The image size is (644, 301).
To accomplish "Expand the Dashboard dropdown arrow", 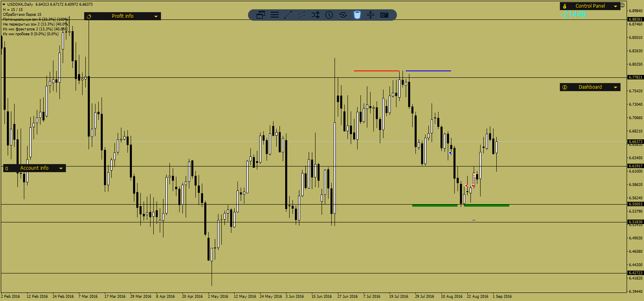I will coord(616,87).
